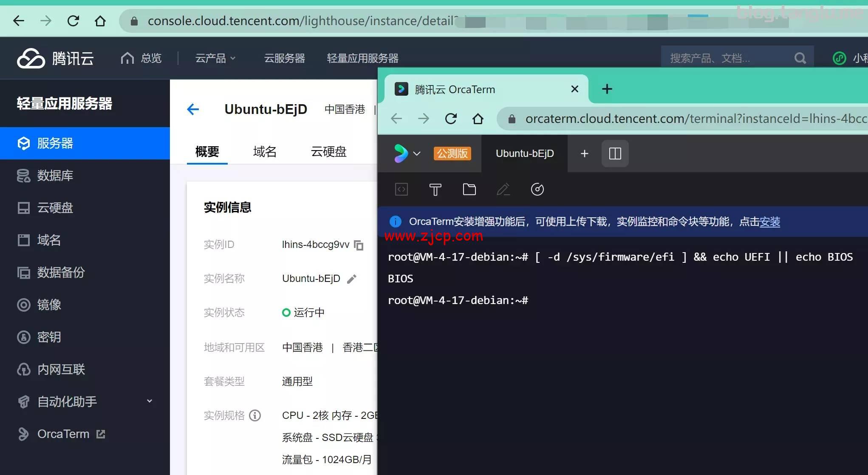Open the 数据库 section in sidebar
The image size is (868, 475).
pos(54,176)
